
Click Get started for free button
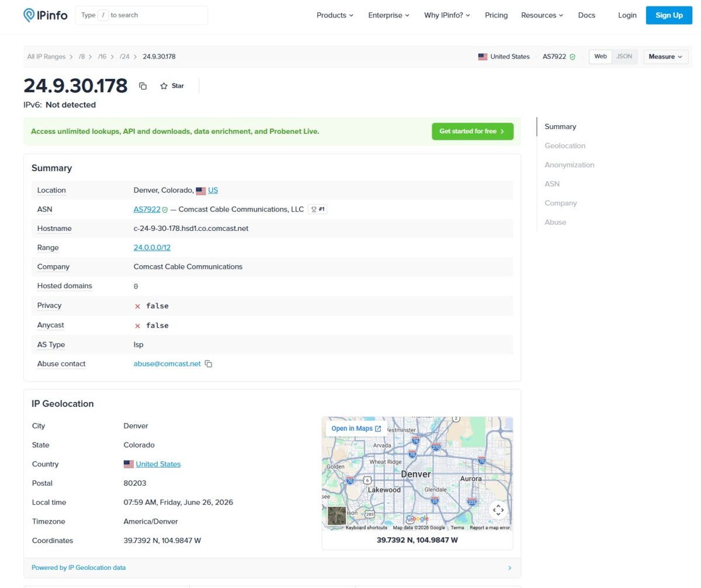click(x=473, y=132)
